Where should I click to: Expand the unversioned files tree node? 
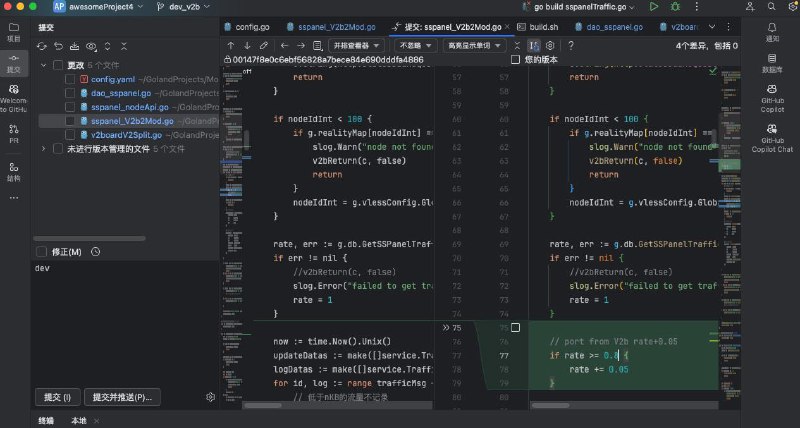pos(43,149)
